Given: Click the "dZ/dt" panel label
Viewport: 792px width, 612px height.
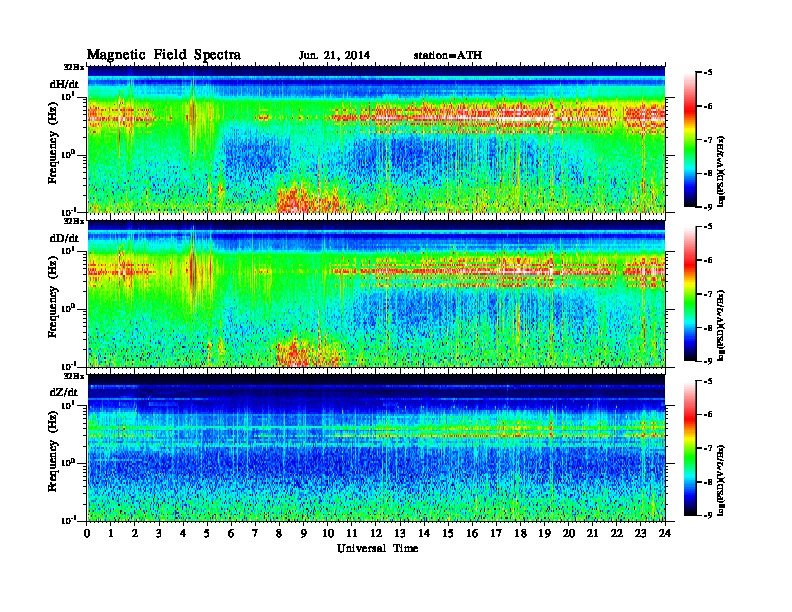Looking at the screenshot, I should click(64, 392).
